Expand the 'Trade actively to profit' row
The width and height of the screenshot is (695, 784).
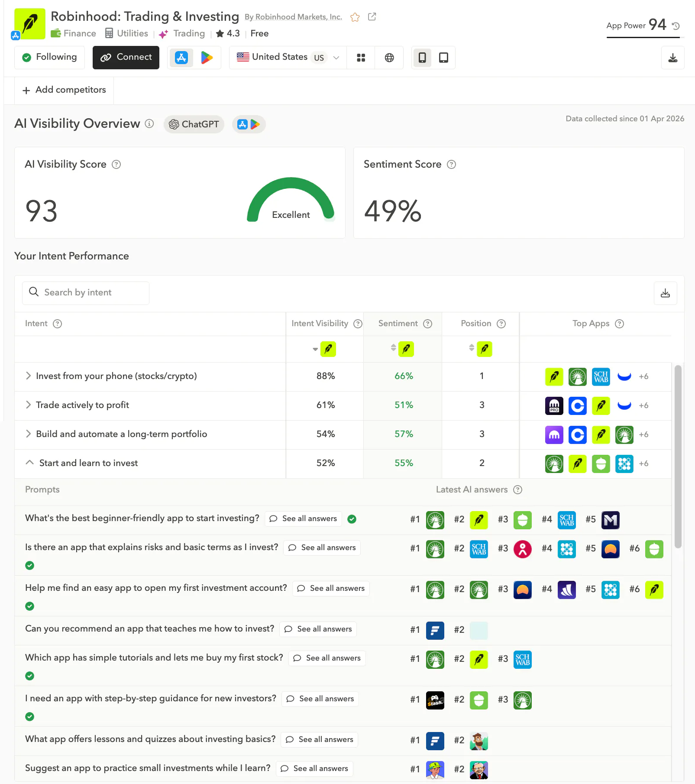(28, 405)
